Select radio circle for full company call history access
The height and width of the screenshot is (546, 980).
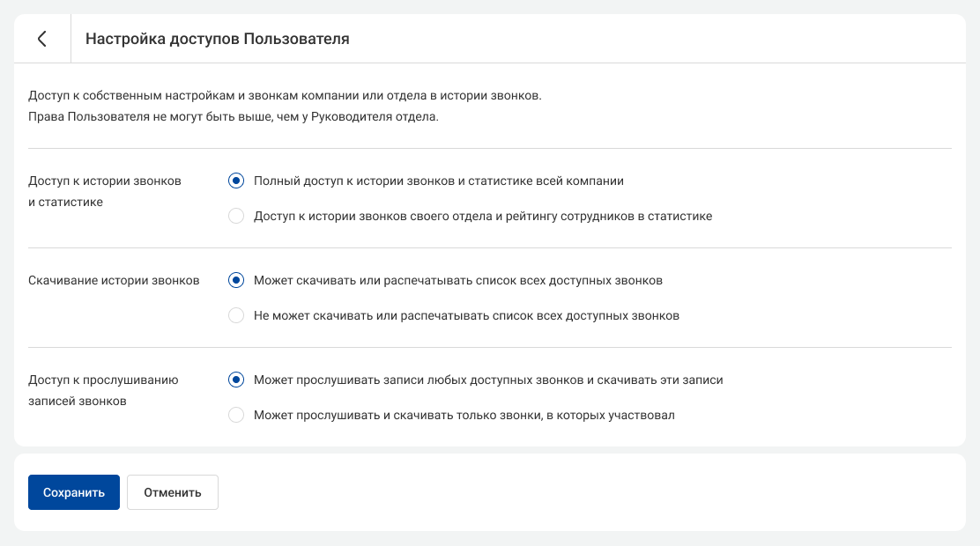click(x=235, y=181)
